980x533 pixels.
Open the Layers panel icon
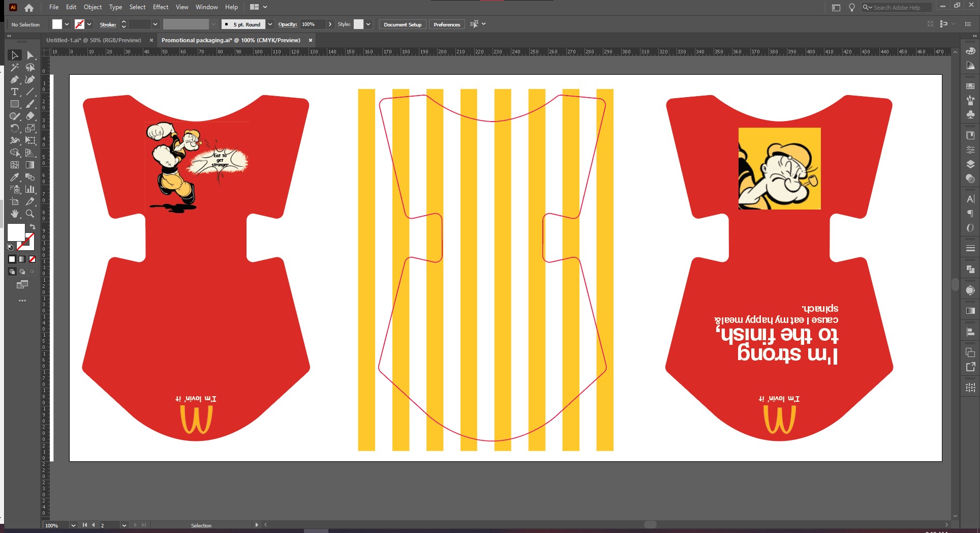[x=970, y=164]
